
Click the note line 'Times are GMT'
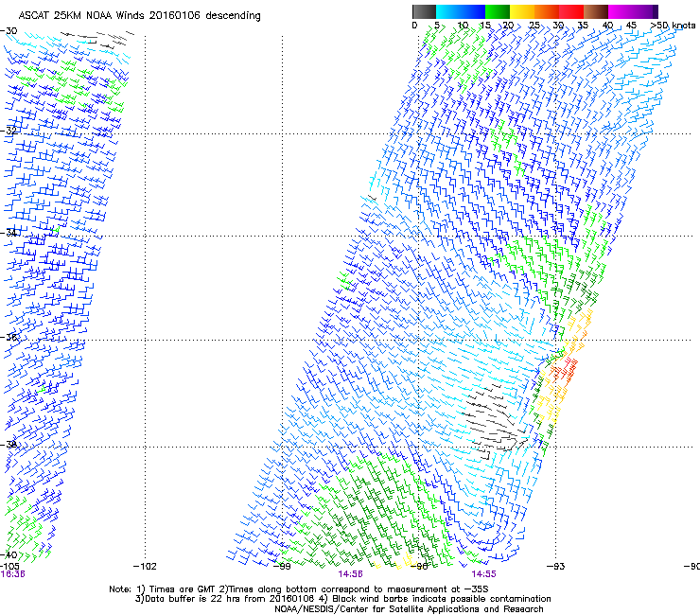183,589
